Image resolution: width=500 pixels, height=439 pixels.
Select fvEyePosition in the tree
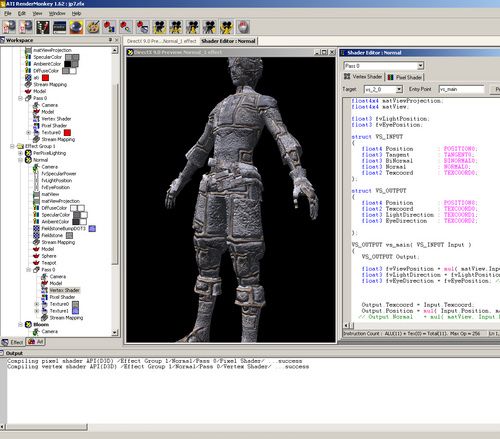pos(56,187)
